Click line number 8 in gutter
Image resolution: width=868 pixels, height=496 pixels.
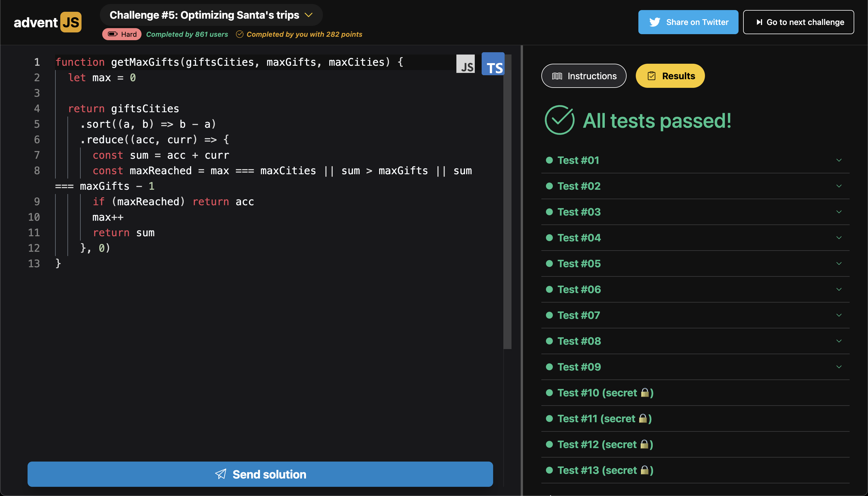pyautogui.click(x=37, y=171)
